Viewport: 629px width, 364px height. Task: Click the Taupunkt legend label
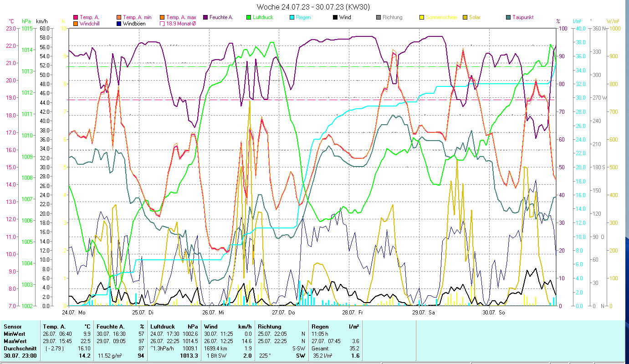[x=523, y=18]
